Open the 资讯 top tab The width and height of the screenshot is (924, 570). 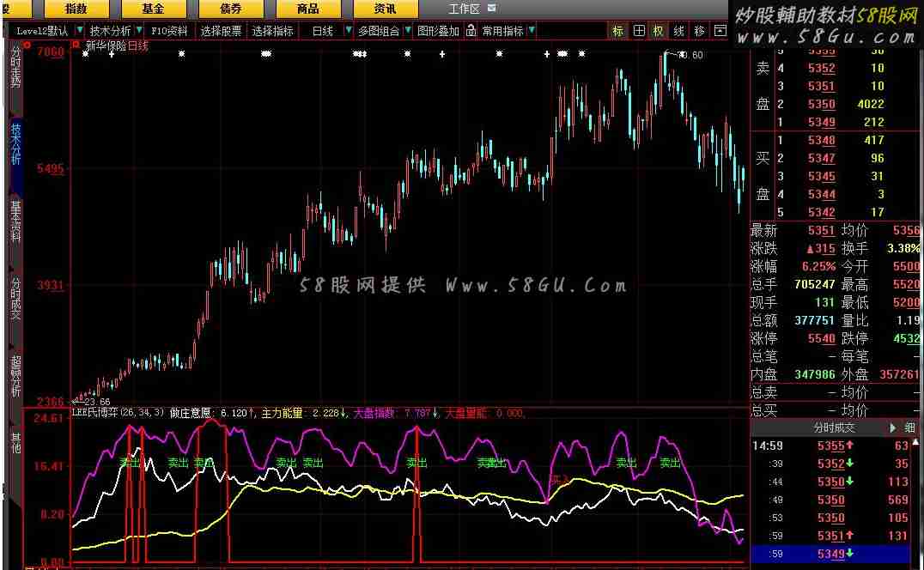[x=385, y=9]
